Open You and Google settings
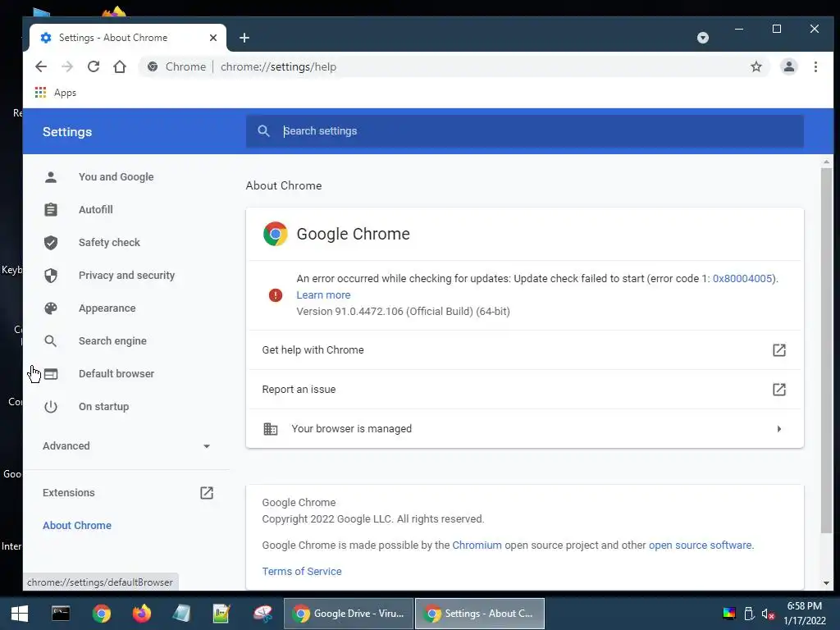This screenshot has height=630, width=840. pos(116,177)
